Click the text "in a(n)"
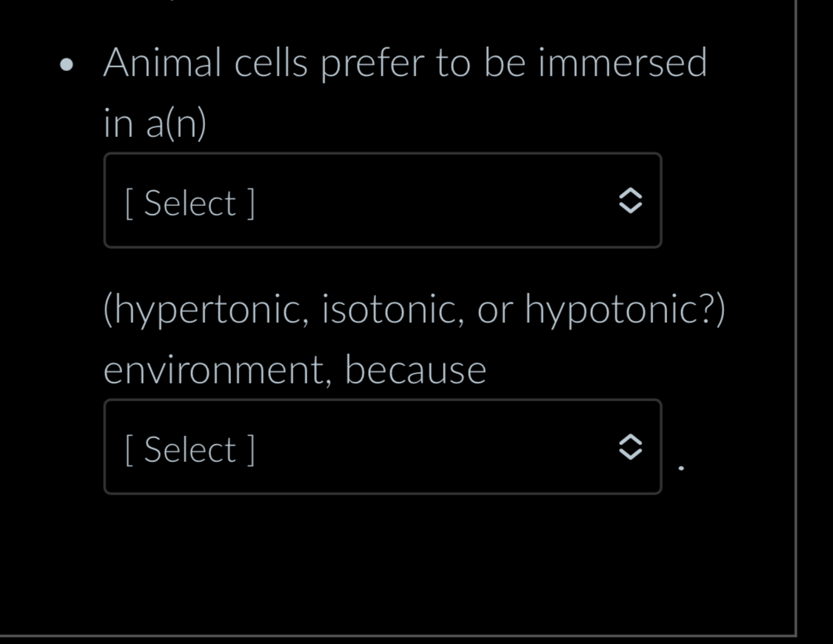The height and width of the screenshot is (644, 833). [x=155, y=124]
